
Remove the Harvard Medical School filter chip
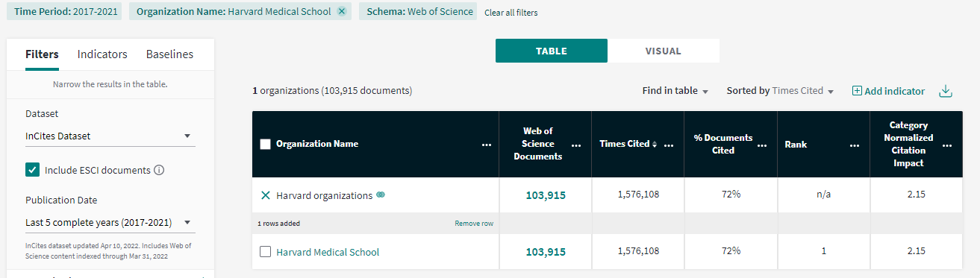coord(342,11)
